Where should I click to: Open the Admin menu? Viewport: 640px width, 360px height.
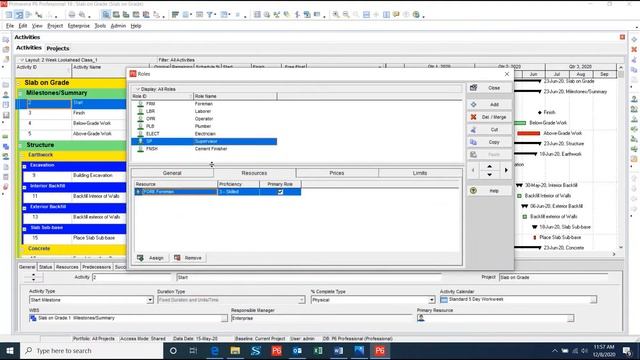(118, 26)
